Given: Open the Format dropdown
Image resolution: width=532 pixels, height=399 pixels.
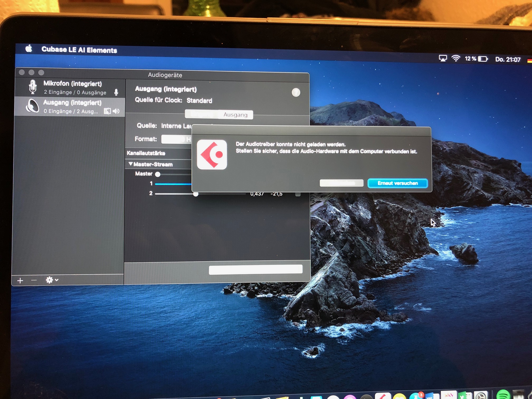Looking at the screenshot, I should (x=176, y=139).
